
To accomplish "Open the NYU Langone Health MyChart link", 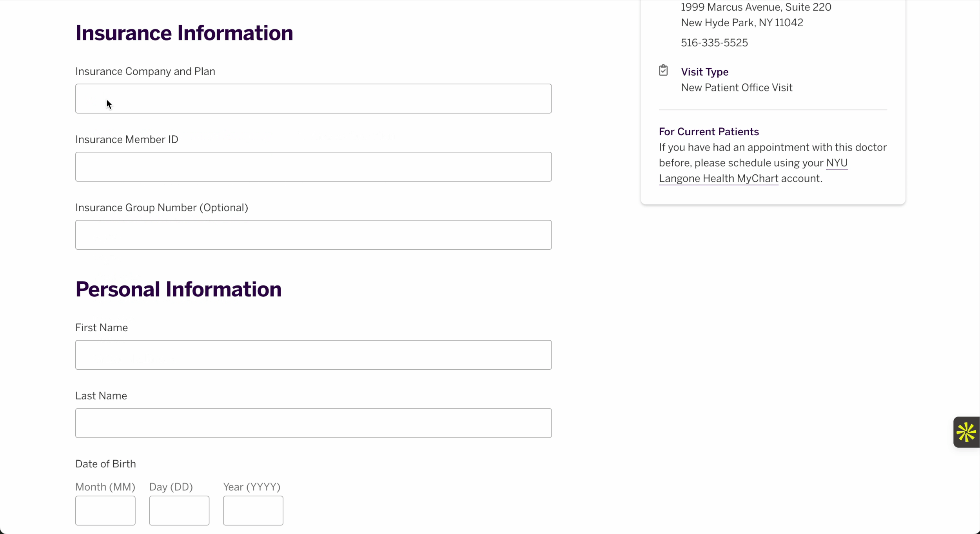I will [718, 179].
